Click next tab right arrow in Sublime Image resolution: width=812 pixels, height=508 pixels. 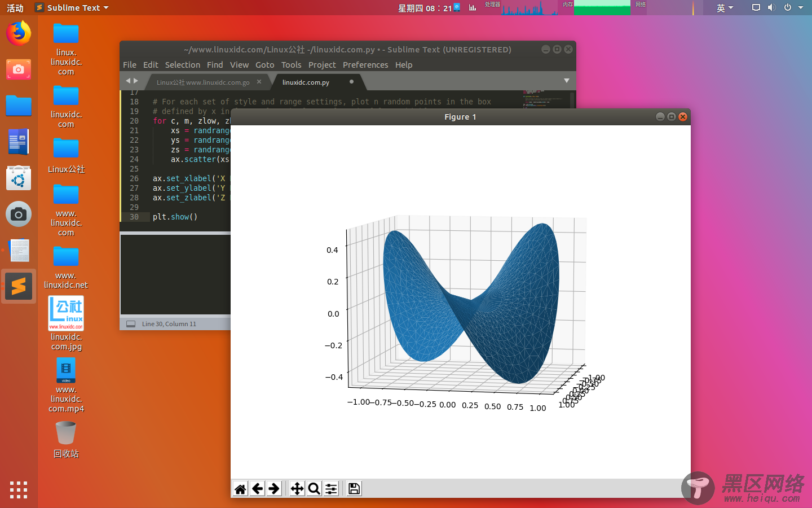point(136,81)
